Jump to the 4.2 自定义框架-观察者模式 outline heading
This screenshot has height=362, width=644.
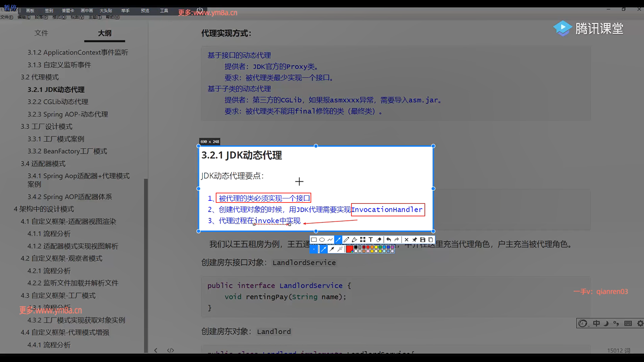tap(61, 258)
